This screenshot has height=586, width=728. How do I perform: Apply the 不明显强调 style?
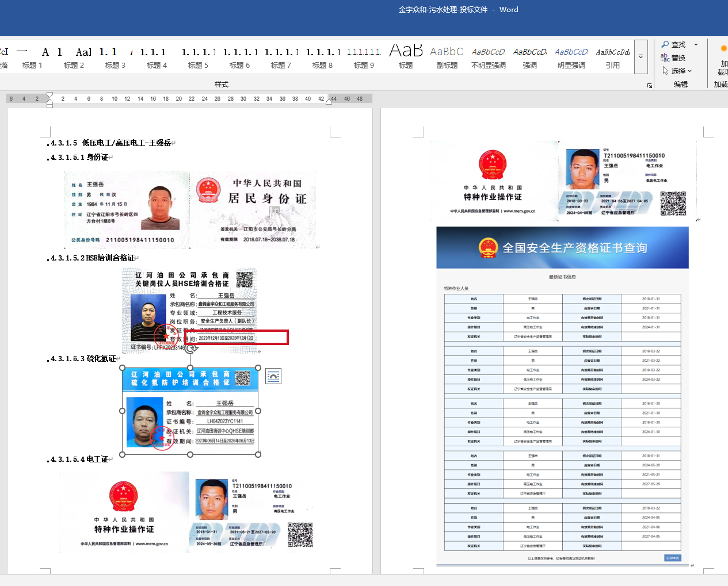[488, 58]
